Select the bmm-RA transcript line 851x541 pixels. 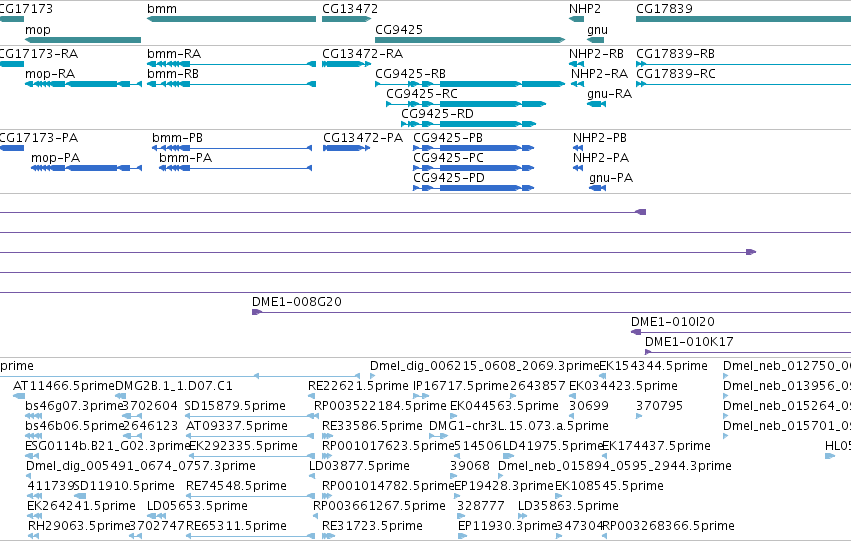tap(231, 64)
